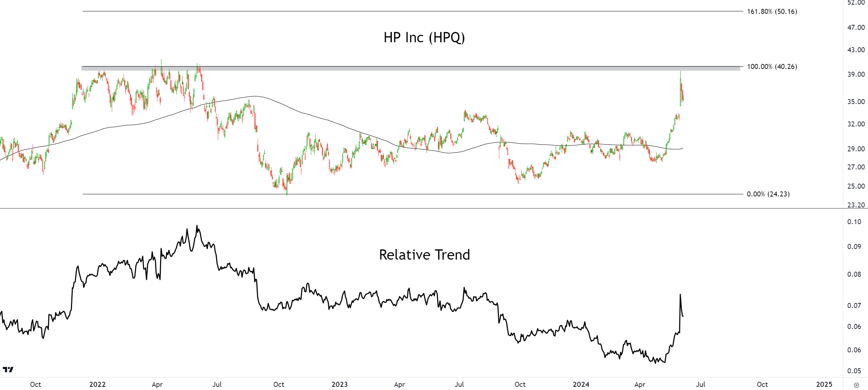868x390 pixels.
Task: Click the 2025 label on time axis
Action: pos(824,384)
